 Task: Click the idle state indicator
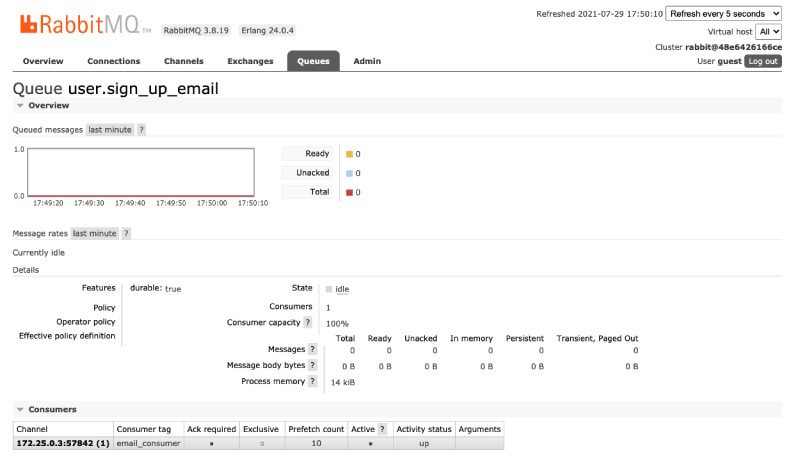coord(329,289)
